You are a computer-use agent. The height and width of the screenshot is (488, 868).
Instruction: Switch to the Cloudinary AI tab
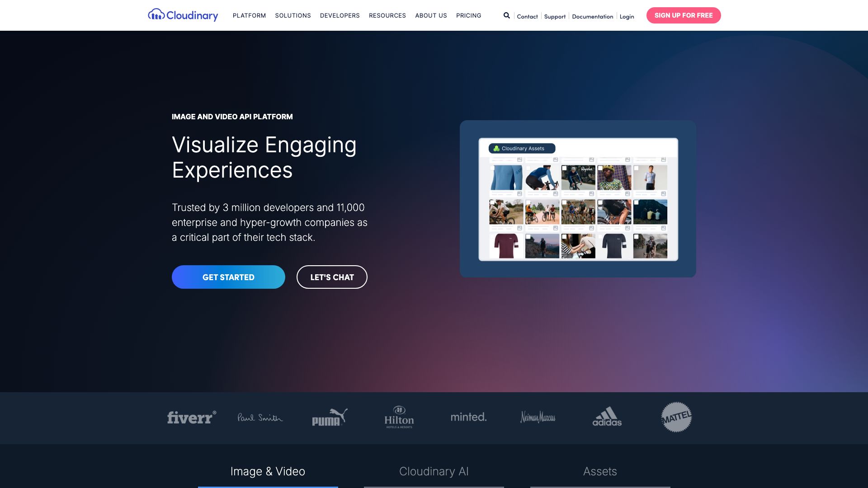click(x=434, y=471)
